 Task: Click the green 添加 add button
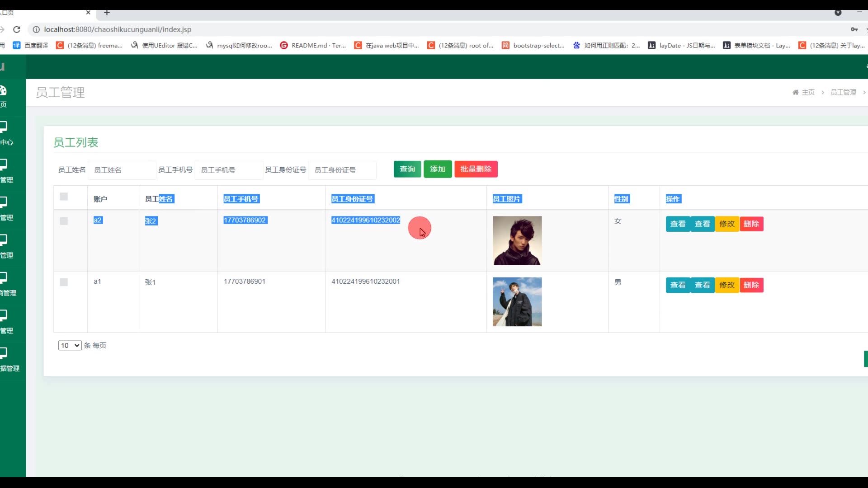pos(438,169)
